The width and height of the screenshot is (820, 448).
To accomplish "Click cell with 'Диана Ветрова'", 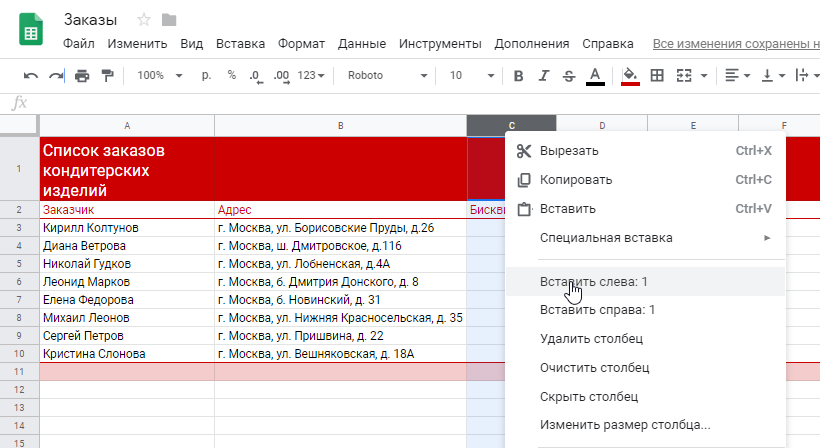I will click(x=85, y=246).
